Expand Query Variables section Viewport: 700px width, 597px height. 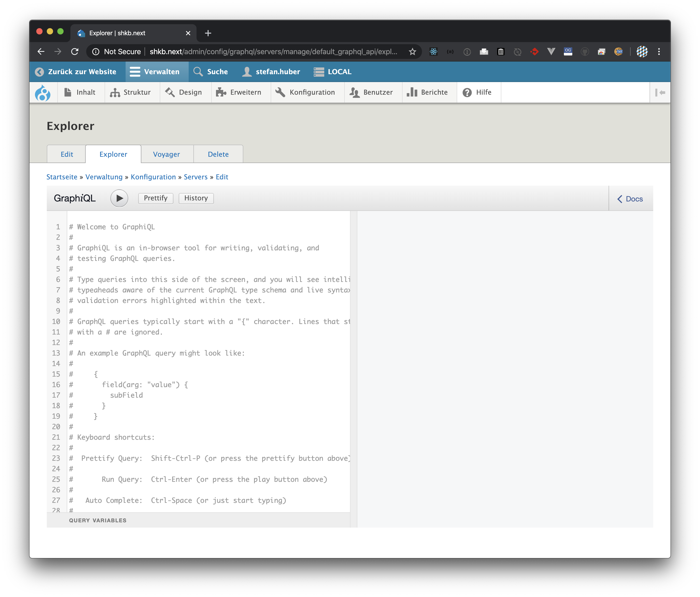pos(98,520)
